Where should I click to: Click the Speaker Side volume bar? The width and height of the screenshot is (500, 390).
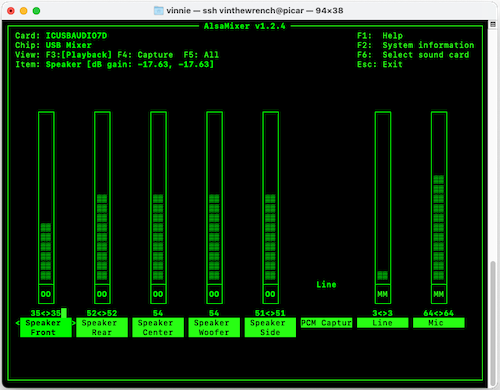[x=270, y=198]
